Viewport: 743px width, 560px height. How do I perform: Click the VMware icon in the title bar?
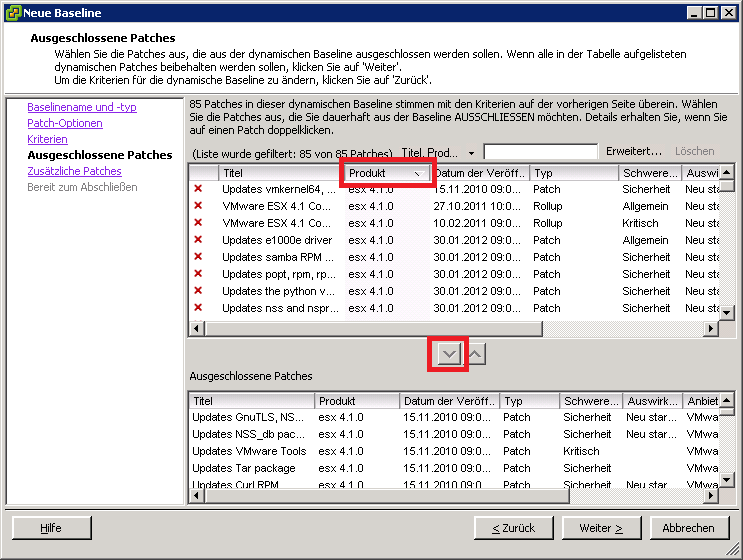12,12
